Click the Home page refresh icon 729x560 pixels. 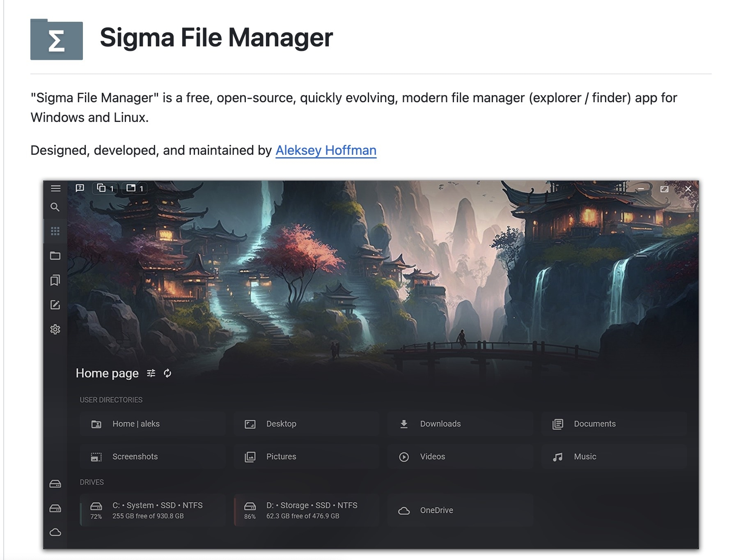(x=167, y=373)
